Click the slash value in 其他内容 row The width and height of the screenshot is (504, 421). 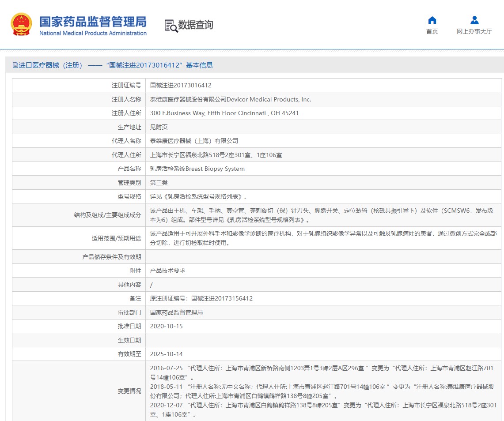pos(152,285)
